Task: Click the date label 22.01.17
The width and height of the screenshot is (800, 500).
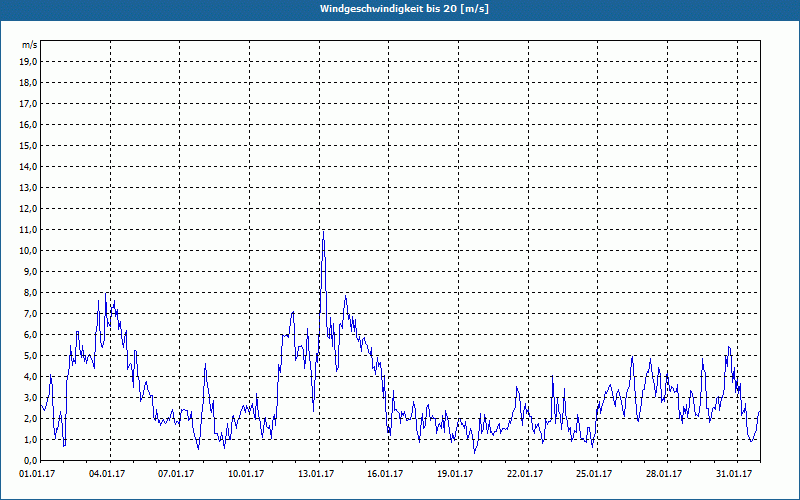Action: (525, 474)
